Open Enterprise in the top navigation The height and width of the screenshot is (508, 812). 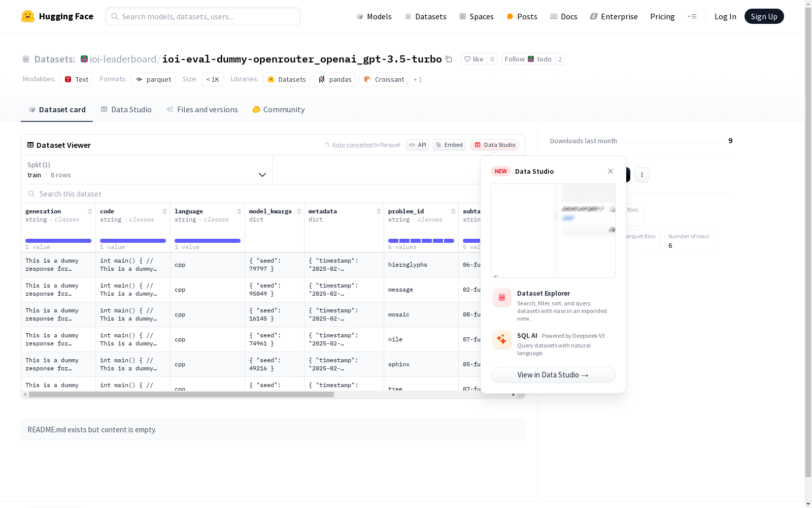point(614,16)
